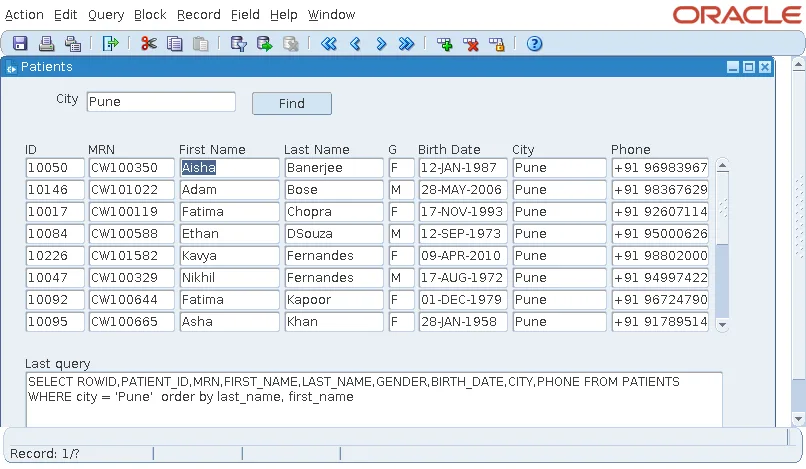Screen dimensions: 806x469
Task: Select First Name field 'Ethan'
Action: click(x=229, y=234)
